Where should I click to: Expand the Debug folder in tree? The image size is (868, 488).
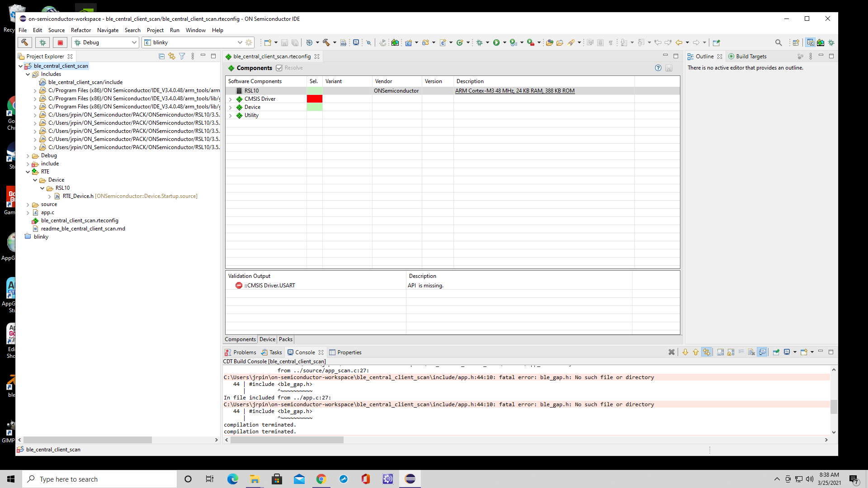28,156
